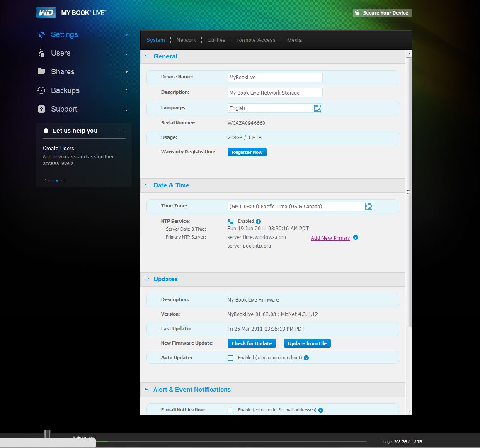Switch to the Media tab
Image resolution: width=480 pixels, height=448 pixels.
coord(294,40)
